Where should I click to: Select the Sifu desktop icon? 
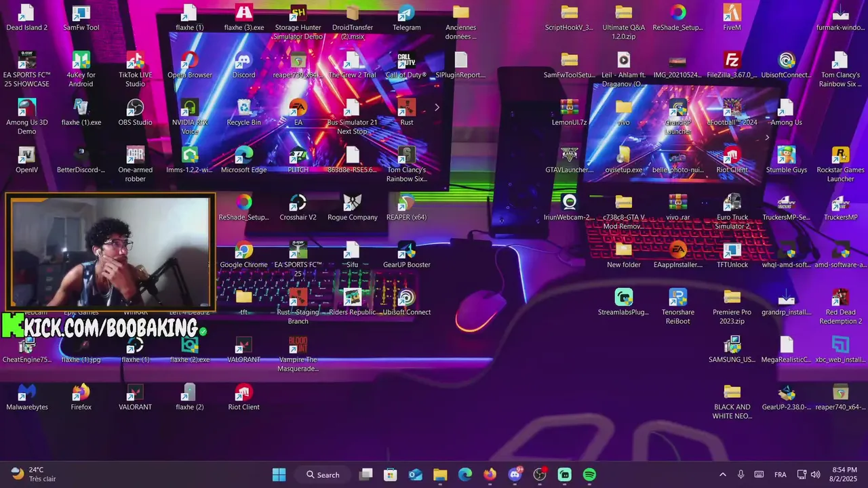point(353,256)
